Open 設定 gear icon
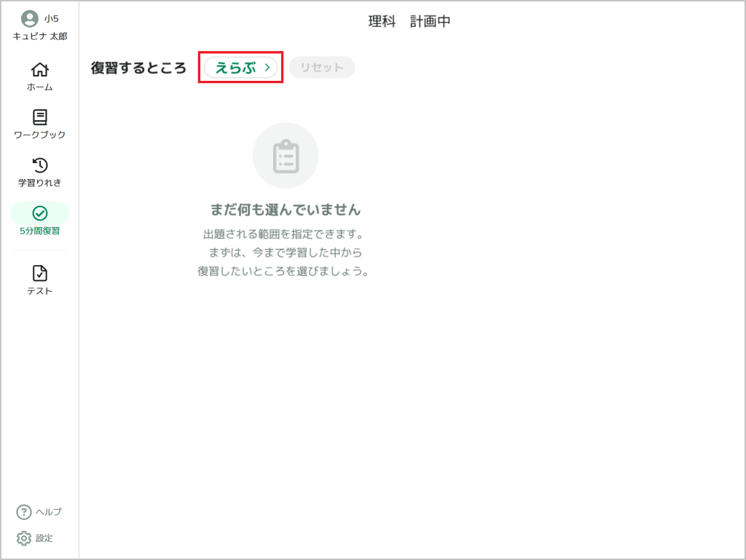 24,538
